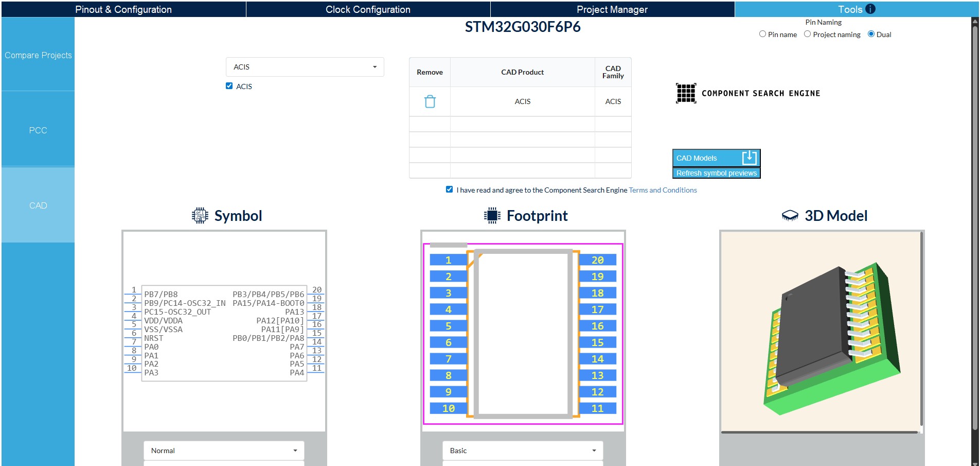Open the Terms and Conditions link
Screen dimensions: 980x466
pyautogui.click(x=663, y=190)
